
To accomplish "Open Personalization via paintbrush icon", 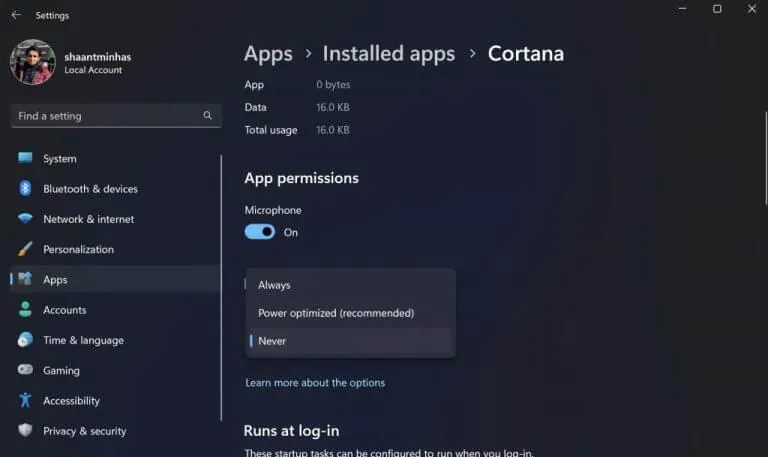I will [x=25, y=249].
